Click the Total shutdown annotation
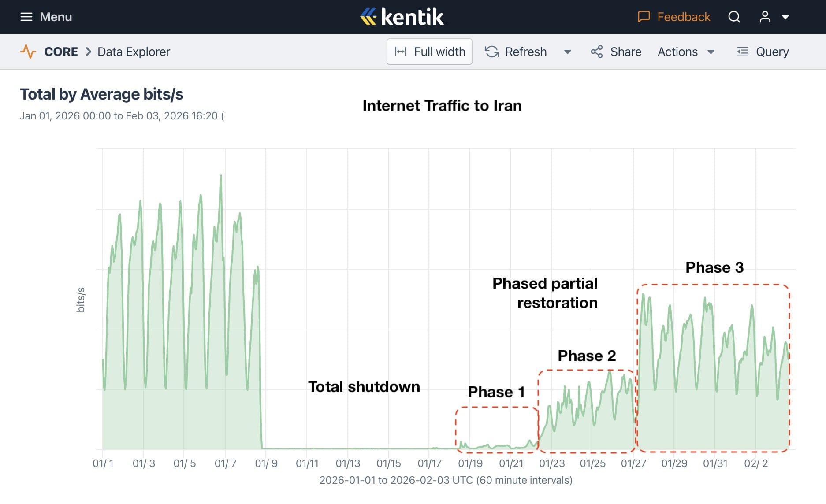 click(x=364, y=386)
